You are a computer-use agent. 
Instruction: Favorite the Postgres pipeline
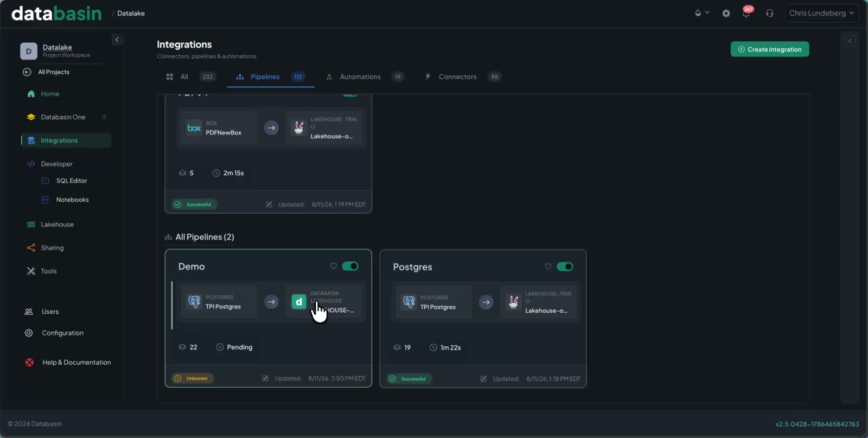point(548,267)
